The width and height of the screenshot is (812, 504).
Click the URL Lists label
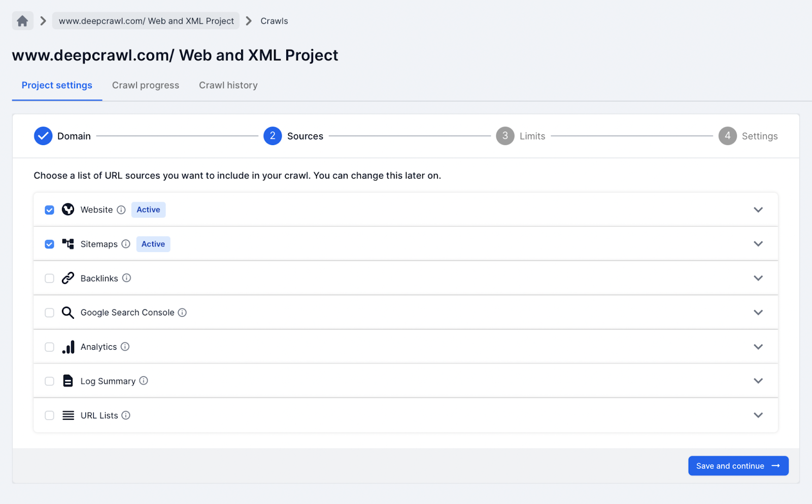99,415
